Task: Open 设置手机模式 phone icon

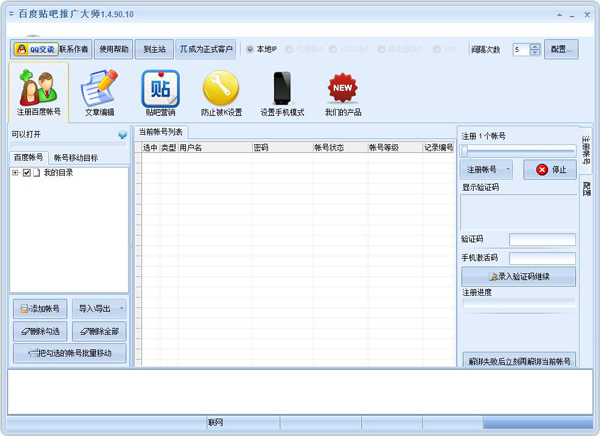Action: click(282, 92)
